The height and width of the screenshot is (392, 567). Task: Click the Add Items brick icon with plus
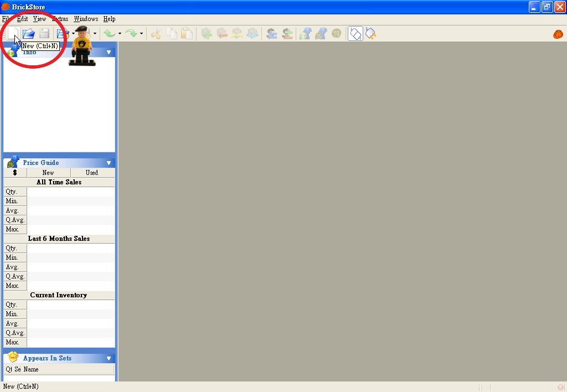coord(207,34)
